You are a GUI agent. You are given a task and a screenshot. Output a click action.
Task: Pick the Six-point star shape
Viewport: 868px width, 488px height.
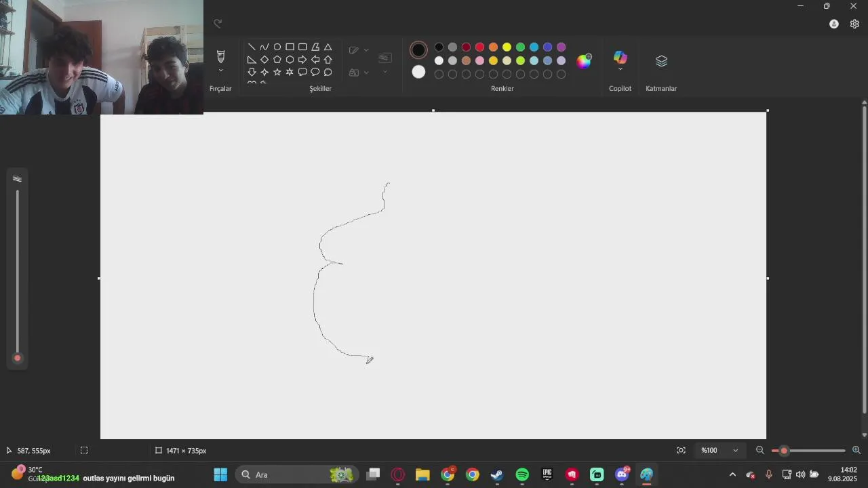[290, 72]
